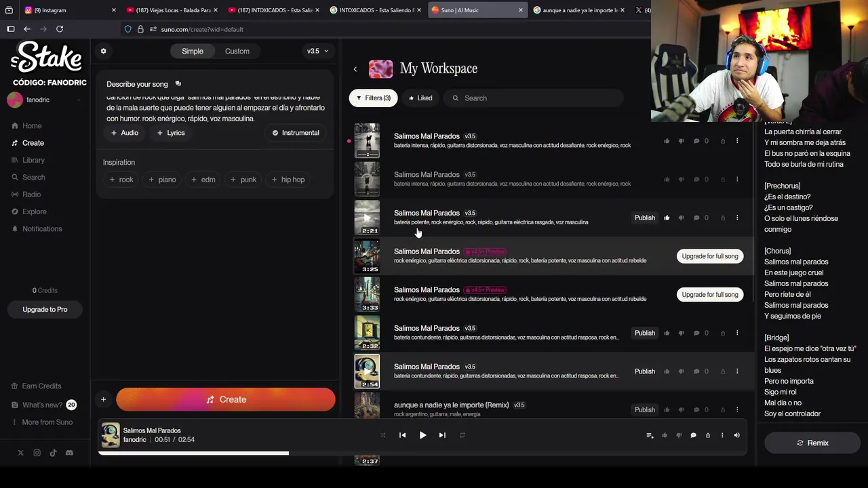Open Filters (3) in workspace
This screenshot has width=868, height=488.
pos(373,98)
